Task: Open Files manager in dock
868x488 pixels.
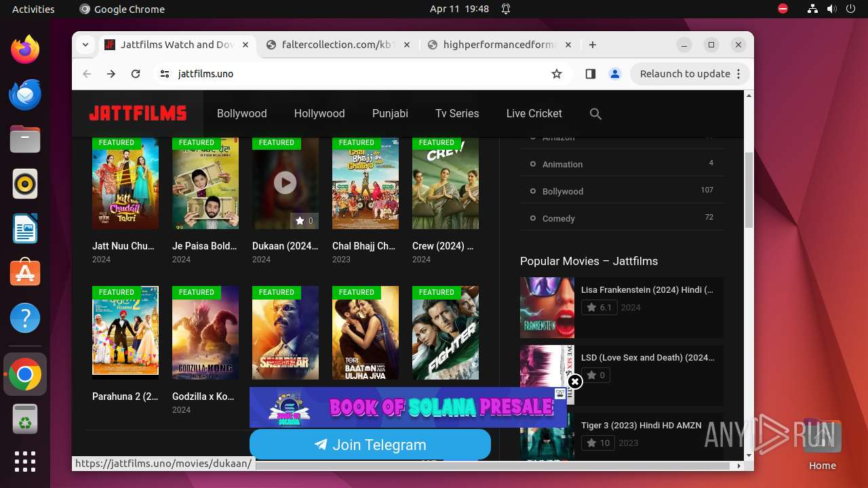Action: coord(25,139)
